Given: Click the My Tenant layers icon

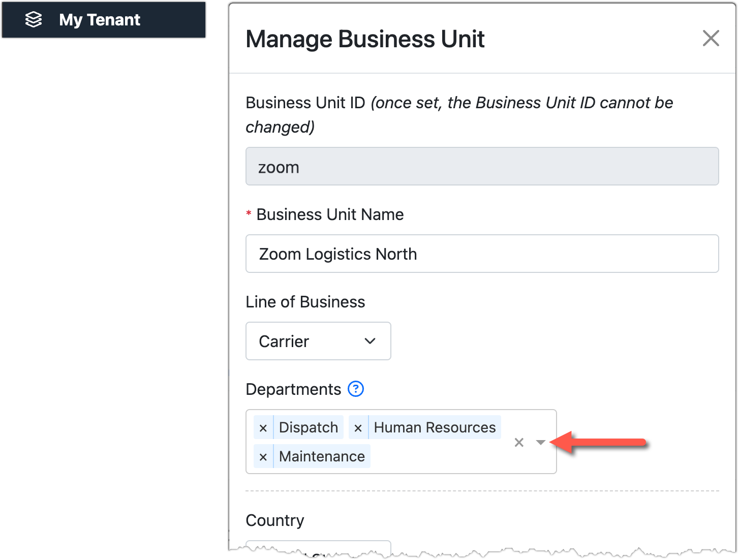Looking at the screenshot, I should (x=34, y=20).
